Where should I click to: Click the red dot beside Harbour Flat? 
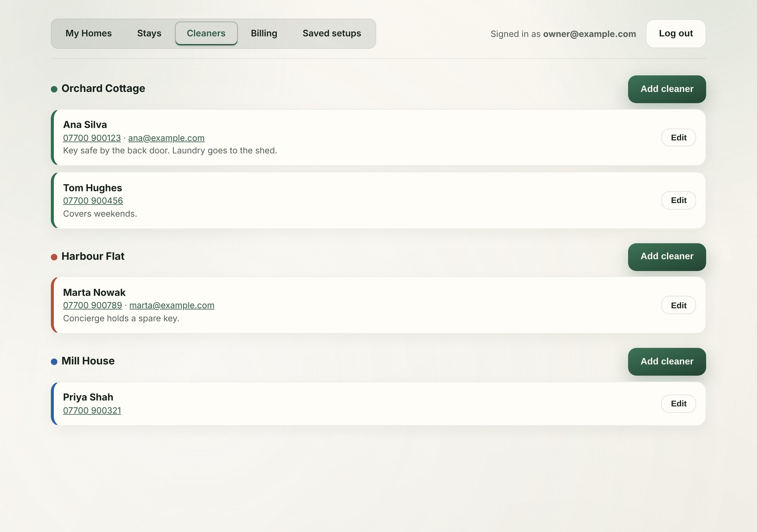click(54, 257)
